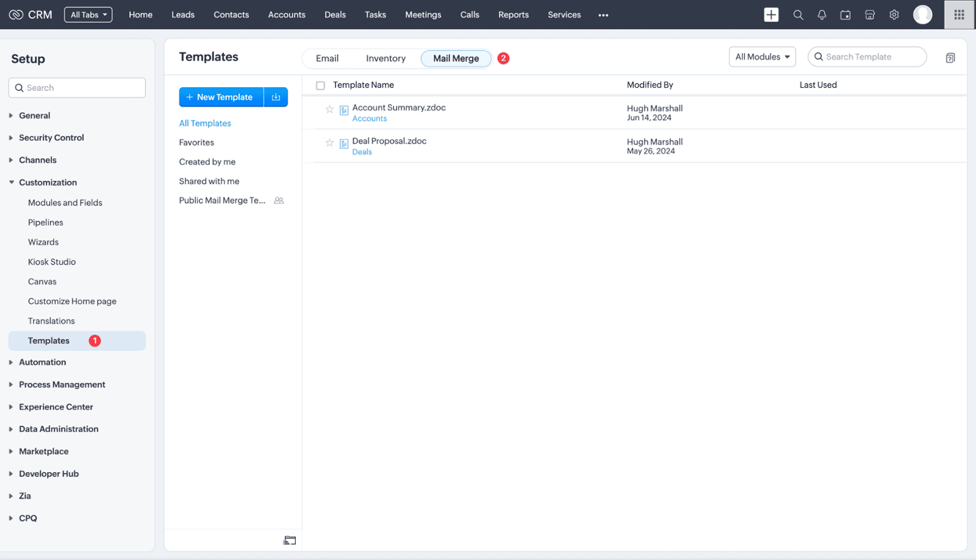Click the import template icon button
This screenshot has height=560, width=976.
[x=276, y=97]
